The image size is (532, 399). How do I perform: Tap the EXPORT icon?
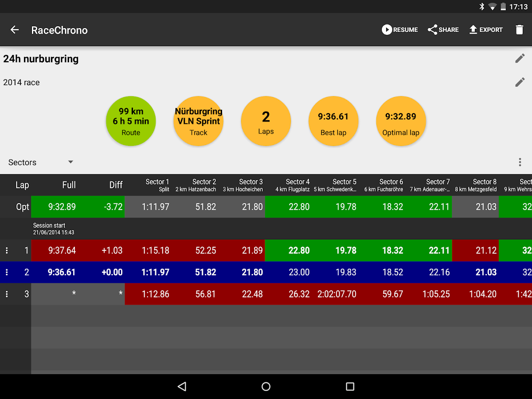(x=486, y=29)
